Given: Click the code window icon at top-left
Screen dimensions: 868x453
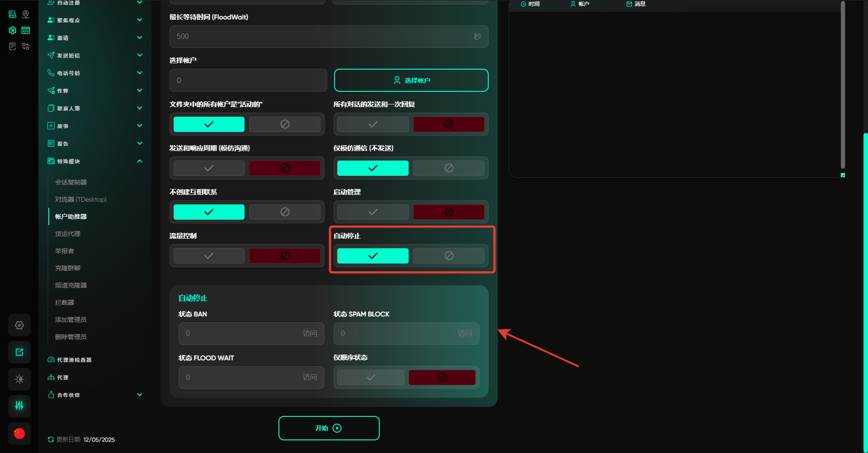Looking at the screenshot, I should [26, 30].
